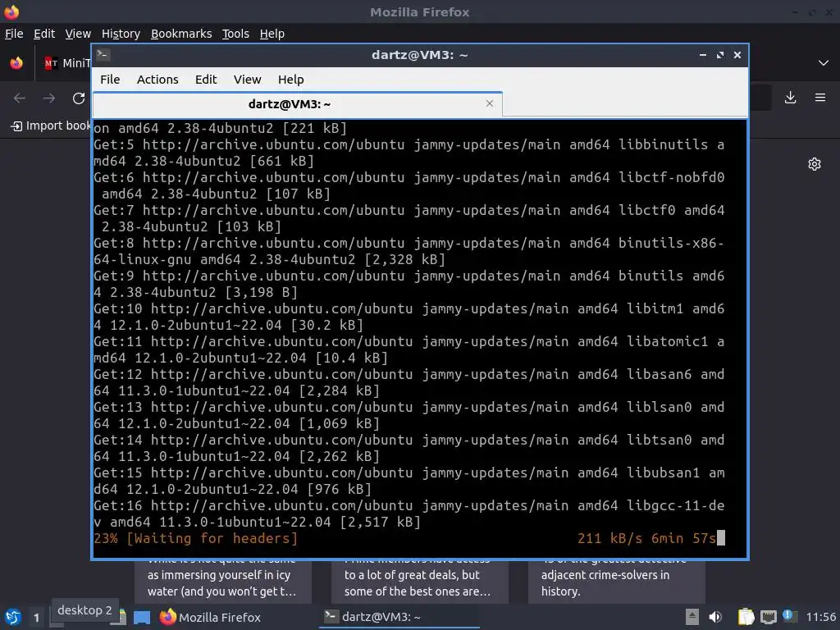840x630 pixels.
Task: Open new tab page settings gear
Action: click(815, 164)
